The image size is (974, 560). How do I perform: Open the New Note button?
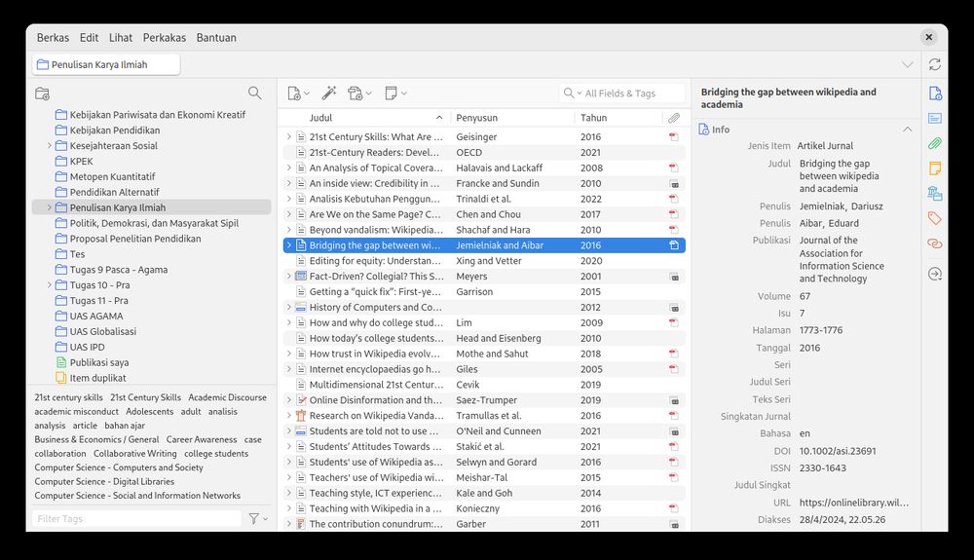click(395, 93)
